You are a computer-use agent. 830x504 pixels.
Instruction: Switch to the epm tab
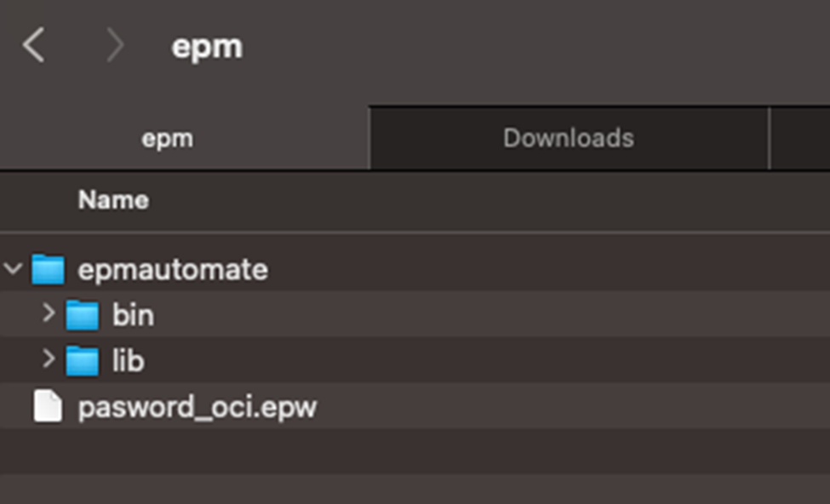(167, 139)
